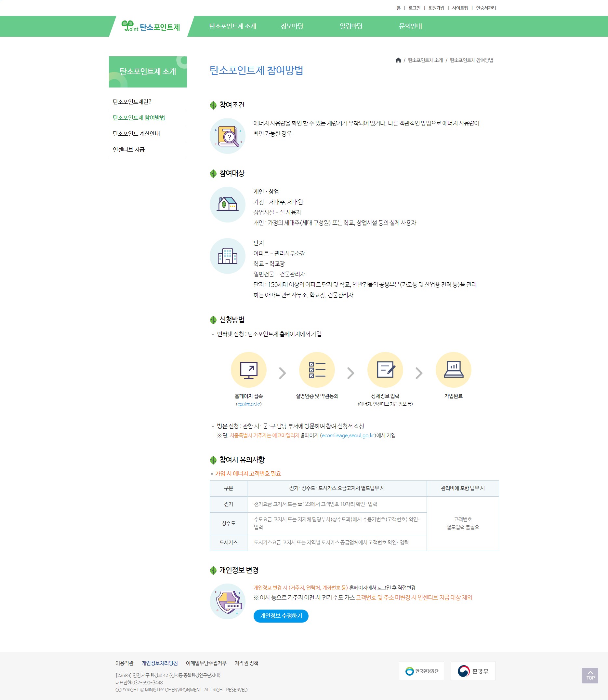
Task: Click the arrow after 실명인증 및 약관동의 step
Action: click(351, 373)
